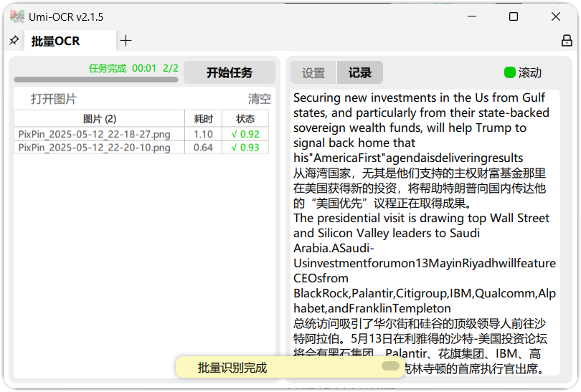Viewport: 581px width, 392px height.
Task: Pin the tab bar with pushpin icon
Action: [14, 40]
